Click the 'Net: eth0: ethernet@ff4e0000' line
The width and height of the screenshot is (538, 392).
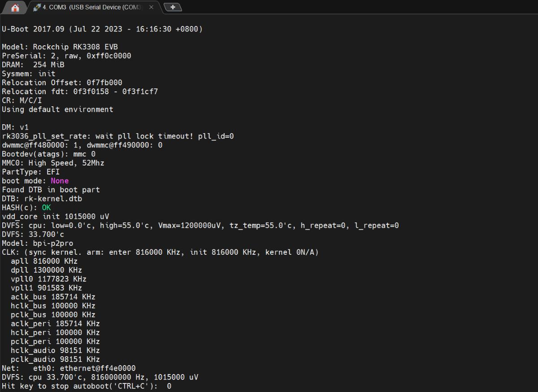tap(69, 368)
